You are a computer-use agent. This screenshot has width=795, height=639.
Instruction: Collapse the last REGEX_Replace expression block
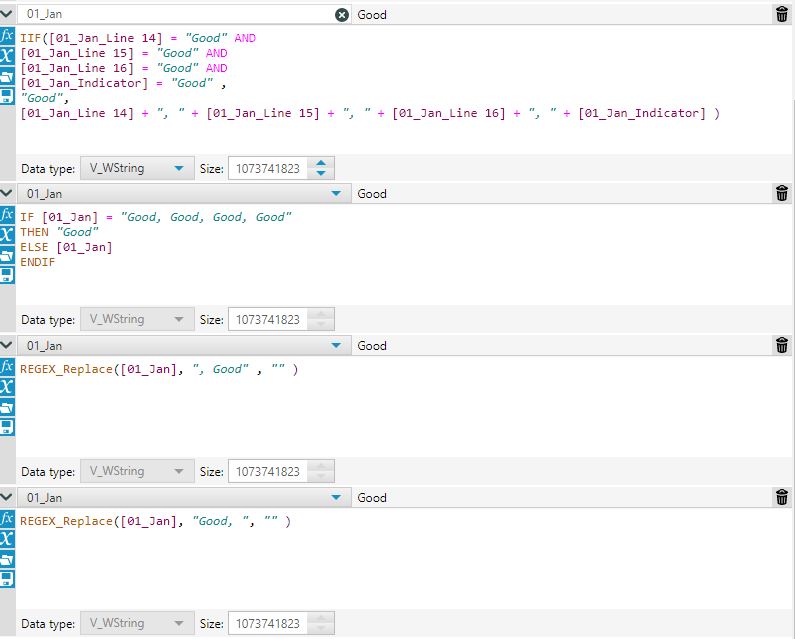pyautogui.click(x=7, y=497)
